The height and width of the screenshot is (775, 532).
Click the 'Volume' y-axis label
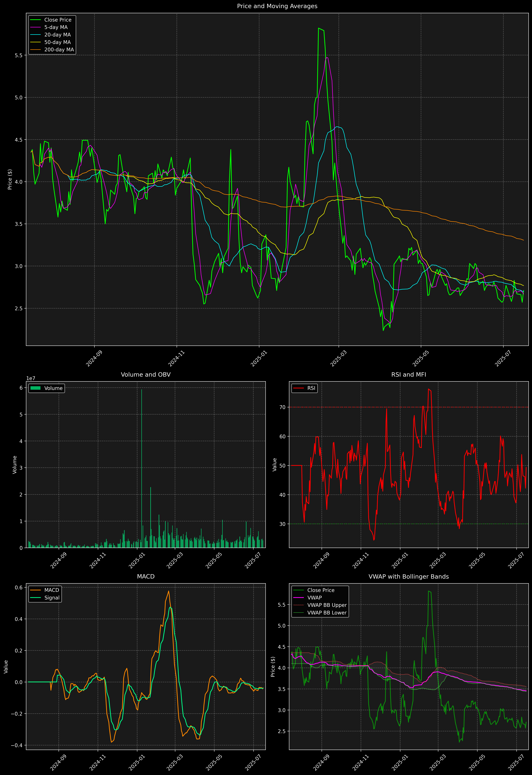click(15, 464)
